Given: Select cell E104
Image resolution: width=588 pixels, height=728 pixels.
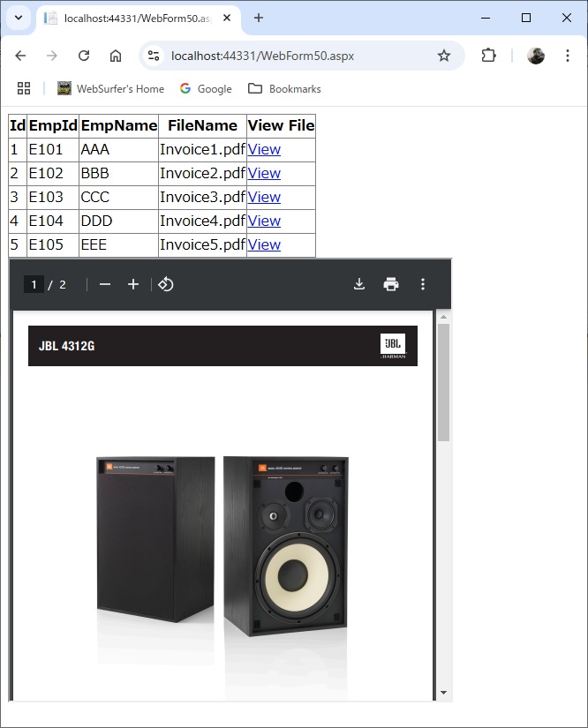Looking at the screenshot, I should pyautogui.click(x=53, y=221).
